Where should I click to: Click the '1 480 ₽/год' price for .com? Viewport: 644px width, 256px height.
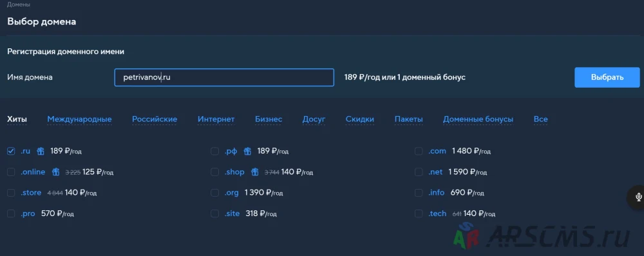(x=471, y=151)
